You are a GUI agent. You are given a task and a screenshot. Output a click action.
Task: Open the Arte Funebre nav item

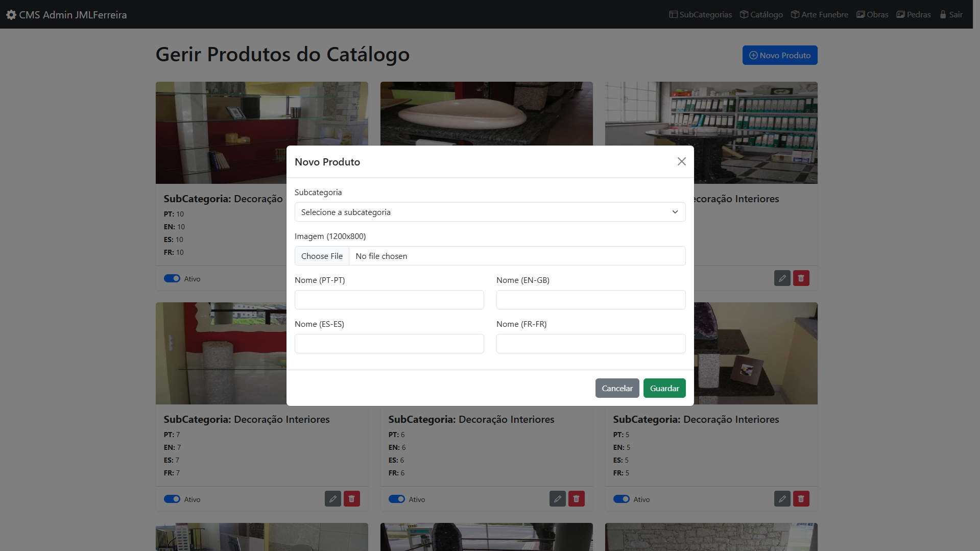[x=820, y=14]
